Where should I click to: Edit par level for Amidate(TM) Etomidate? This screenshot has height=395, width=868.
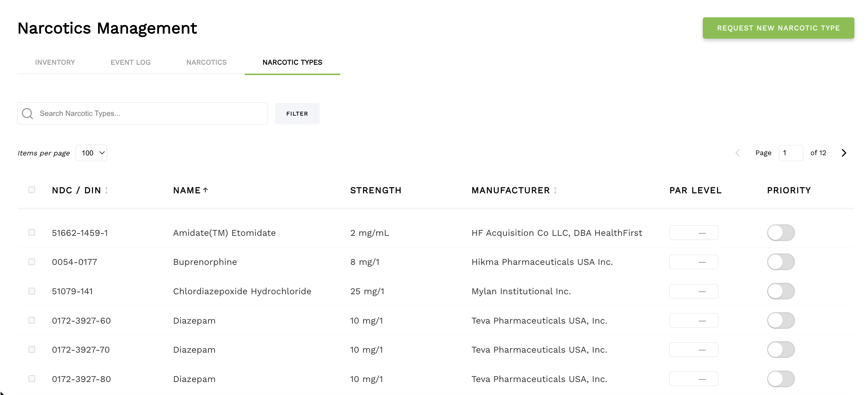click(694, 233)
